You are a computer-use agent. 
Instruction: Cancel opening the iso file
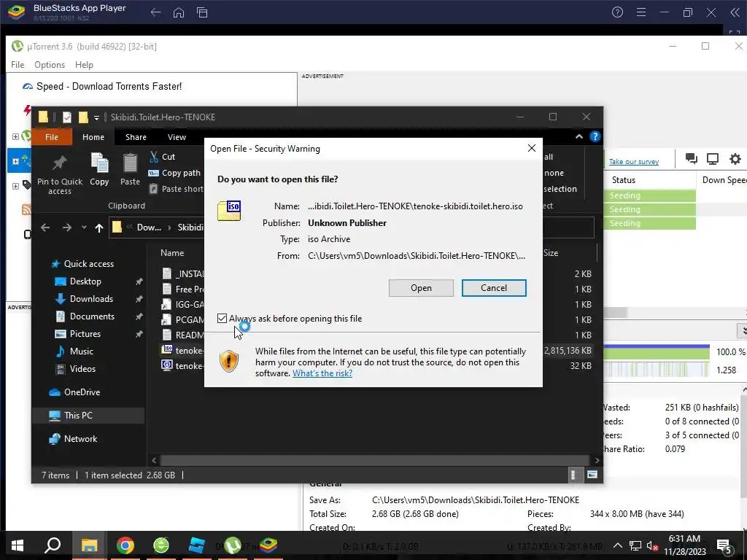494,288
